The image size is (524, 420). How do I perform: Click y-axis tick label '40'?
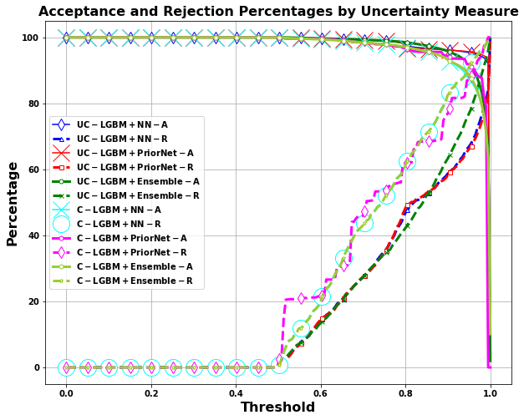point(33,235)
